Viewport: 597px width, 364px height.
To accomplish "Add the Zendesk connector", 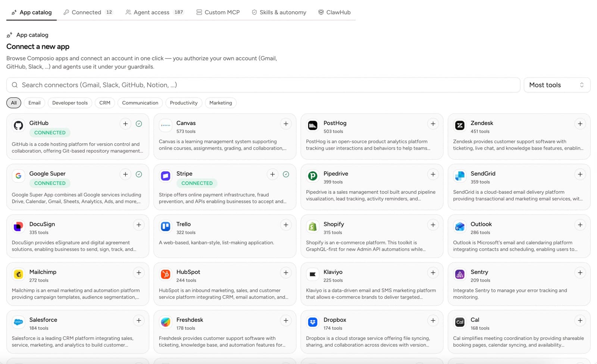I will pyautogui.click(x=580, y=124).
